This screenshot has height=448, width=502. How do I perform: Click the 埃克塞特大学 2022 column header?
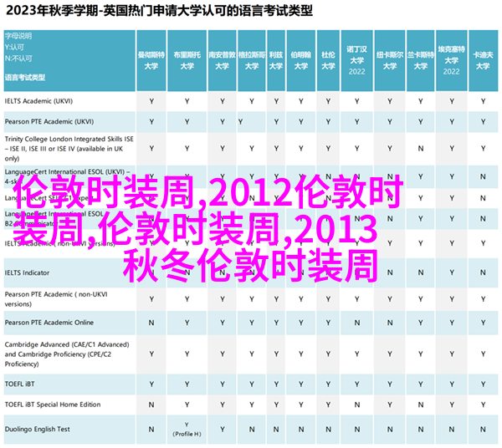click(452, 60)
